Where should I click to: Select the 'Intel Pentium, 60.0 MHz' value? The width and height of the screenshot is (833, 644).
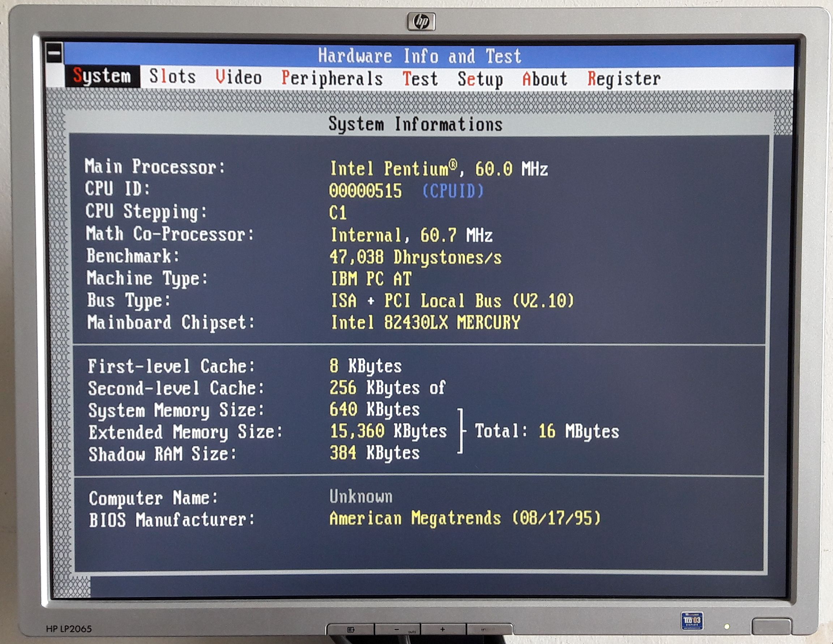click(x=439, y=168)
